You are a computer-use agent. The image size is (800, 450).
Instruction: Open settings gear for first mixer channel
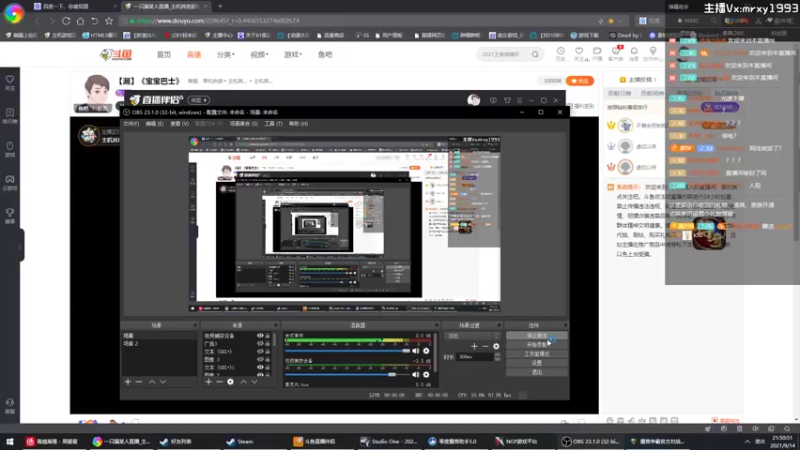pyautogui.click(x=427, y=351)
